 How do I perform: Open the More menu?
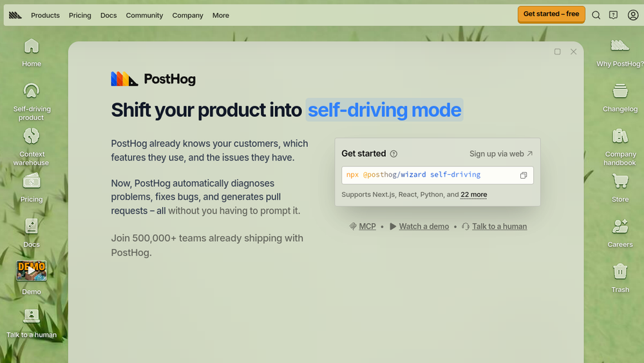coord(220,15)
